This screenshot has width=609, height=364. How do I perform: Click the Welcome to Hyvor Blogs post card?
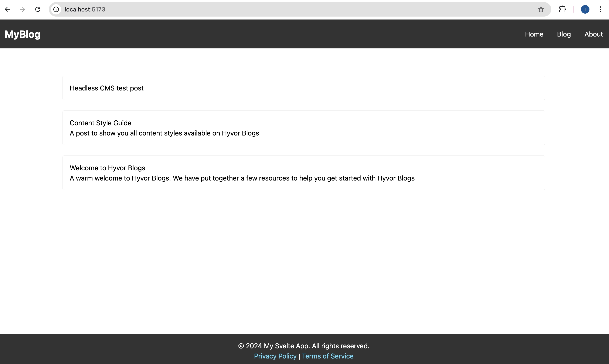tap(304, 172)
